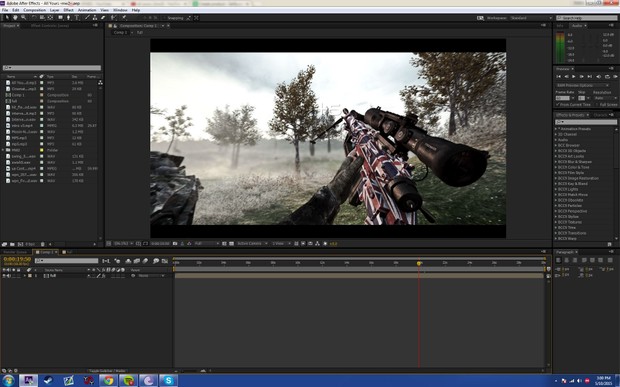This screenshot has height=387, width=620.
Task: Select the Clone Stamp tool
Action: (95, 17)
